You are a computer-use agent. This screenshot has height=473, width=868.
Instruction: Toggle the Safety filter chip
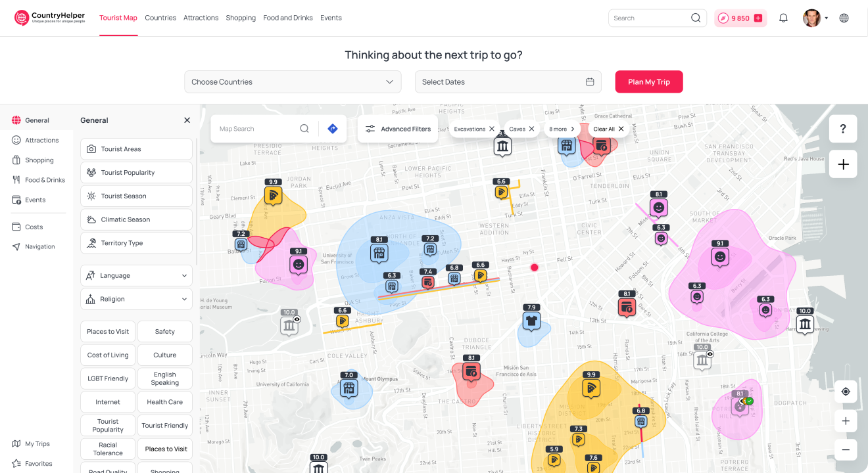(x=164, y=332)
